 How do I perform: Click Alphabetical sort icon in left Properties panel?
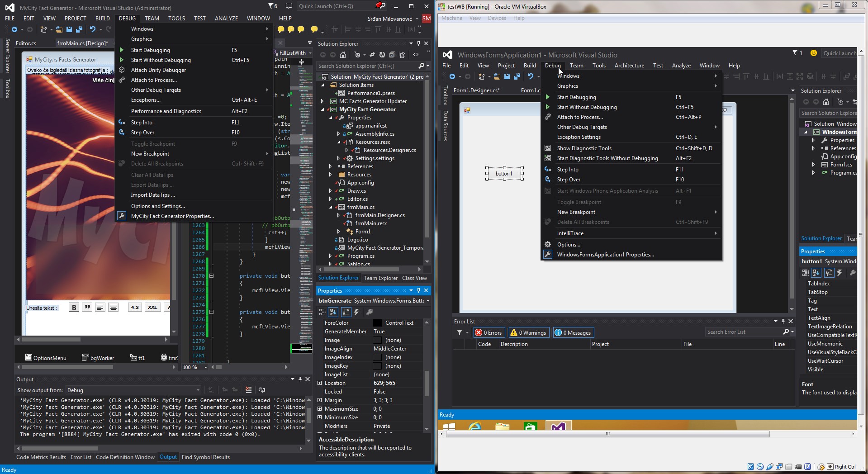point(333,312)
